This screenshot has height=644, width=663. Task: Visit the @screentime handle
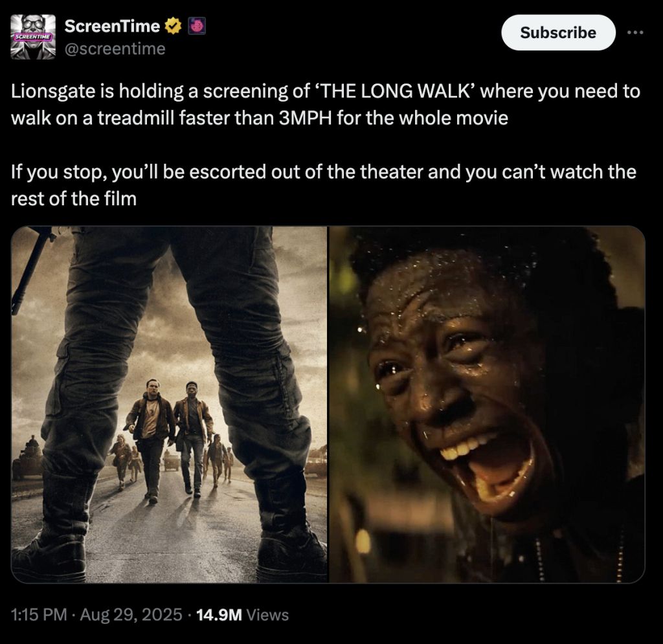click(115, 49)
